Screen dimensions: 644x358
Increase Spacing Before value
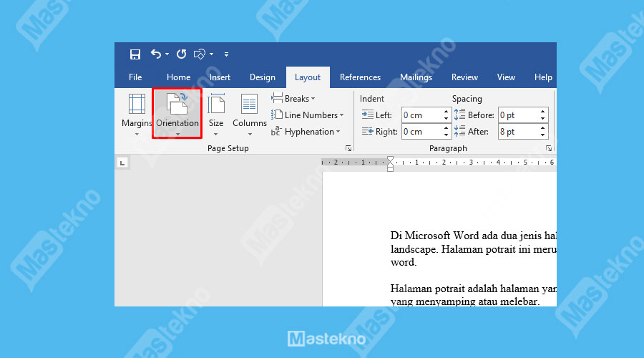pos(542,112)
